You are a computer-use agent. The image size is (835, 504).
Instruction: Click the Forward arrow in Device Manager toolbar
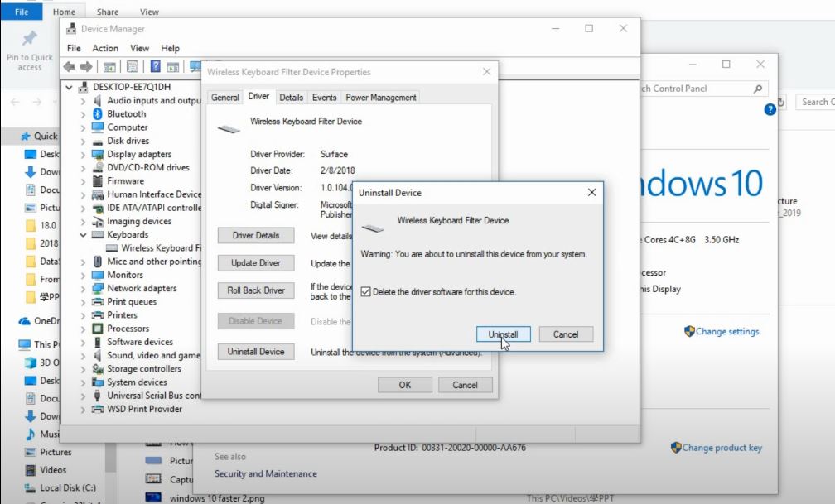[x=86, y=66]
